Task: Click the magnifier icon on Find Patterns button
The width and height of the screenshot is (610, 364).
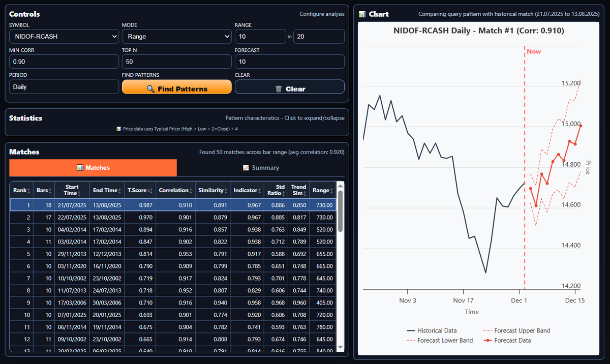Action: [x=150, y=86]
